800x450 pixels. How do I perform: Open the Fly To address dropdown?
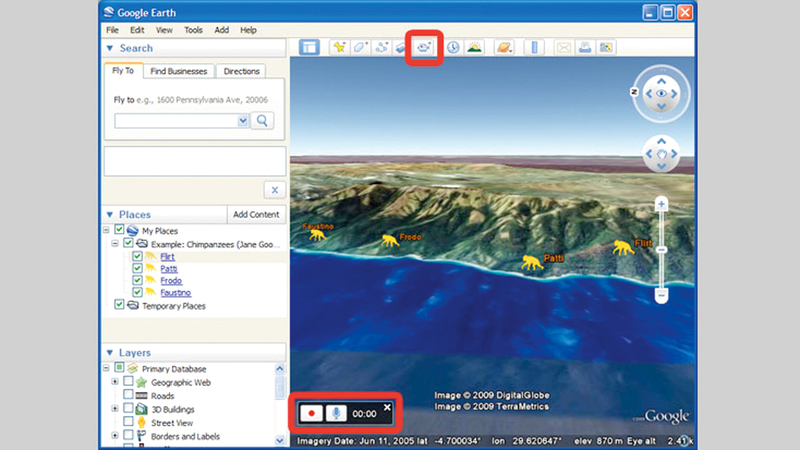point(242,121)
